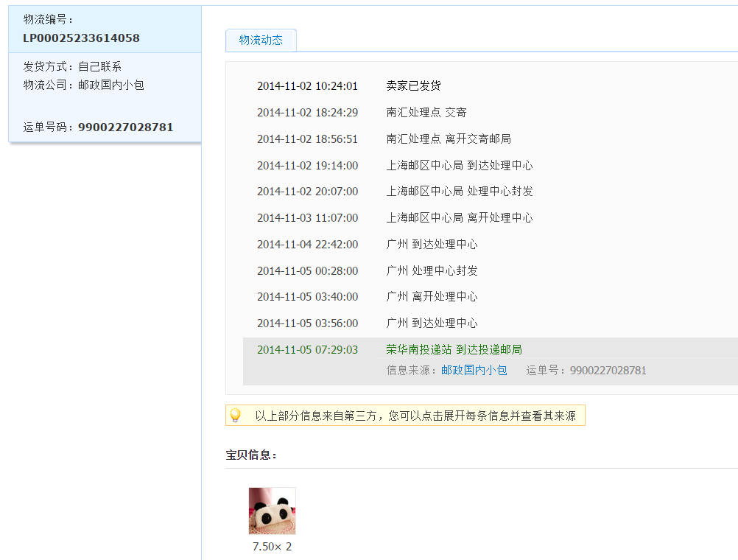Open the panda item thumbnail
This screenshot has height=560, width=738.
tap(272, 511)
